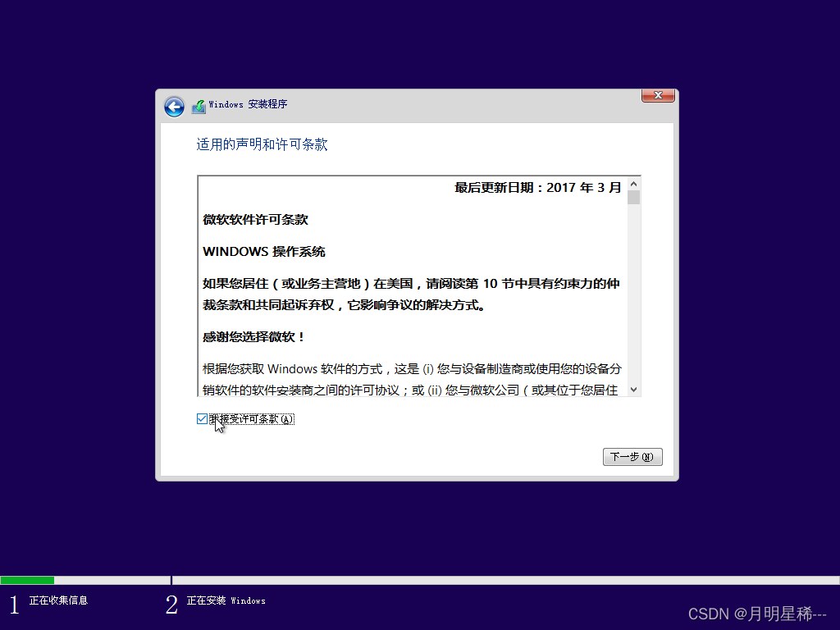Click the heading 适用的声明和许可条款
The height and width of the screenshot is (630, 840).
click(x=262, y=144)
